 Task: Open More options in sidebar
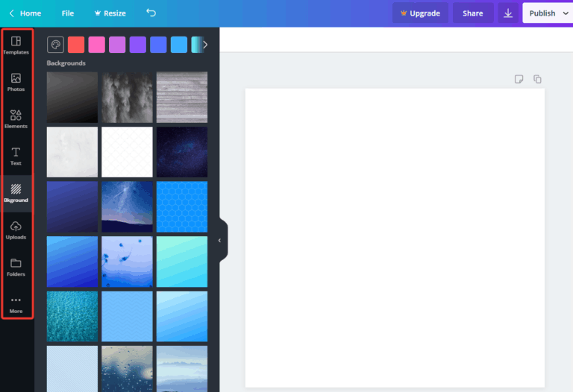pos(16,304)
